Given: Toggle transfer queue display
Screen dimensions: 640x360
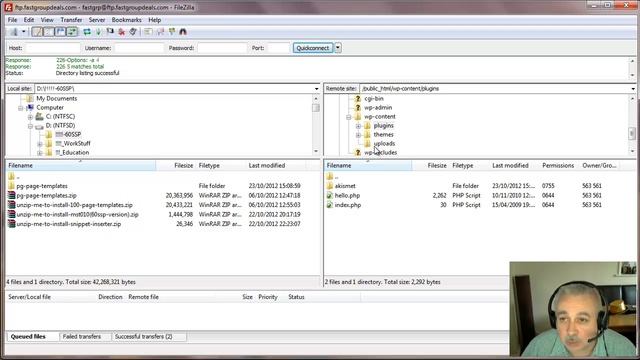Looking at the screenshot, I should (x=72, y=32).
